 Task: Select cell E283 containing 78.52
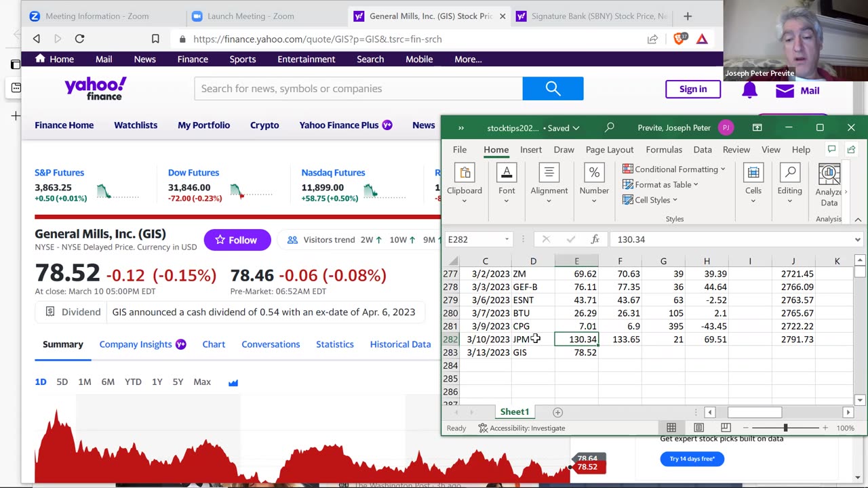coord(576,352)
